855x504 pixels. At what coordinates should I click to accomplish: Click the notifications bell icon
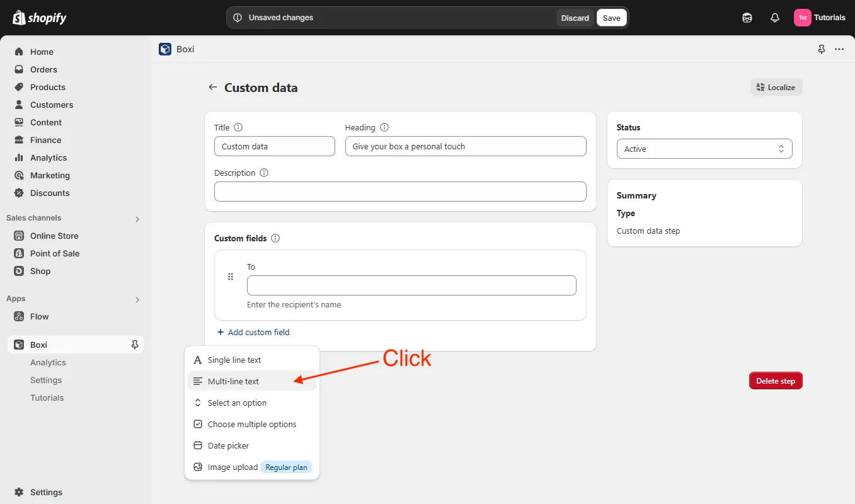coord(775,18)
